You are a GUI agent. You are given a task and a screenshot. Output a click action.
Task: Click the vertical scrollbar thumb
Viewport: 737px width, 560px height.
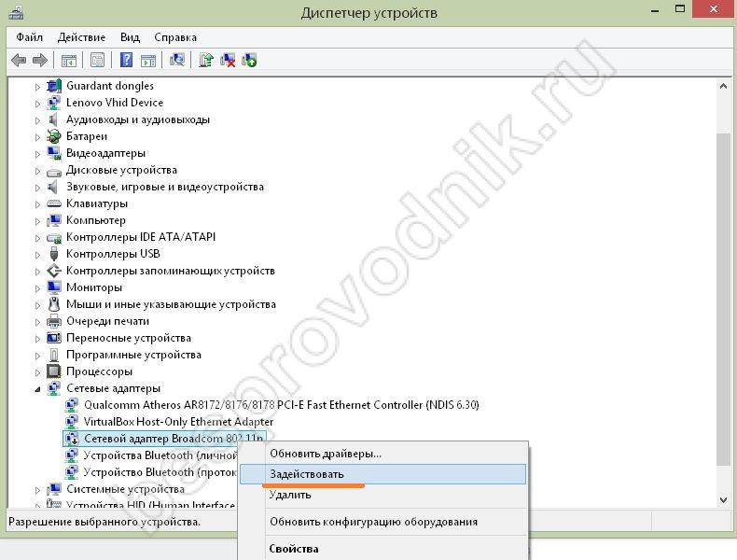point(723,300)
